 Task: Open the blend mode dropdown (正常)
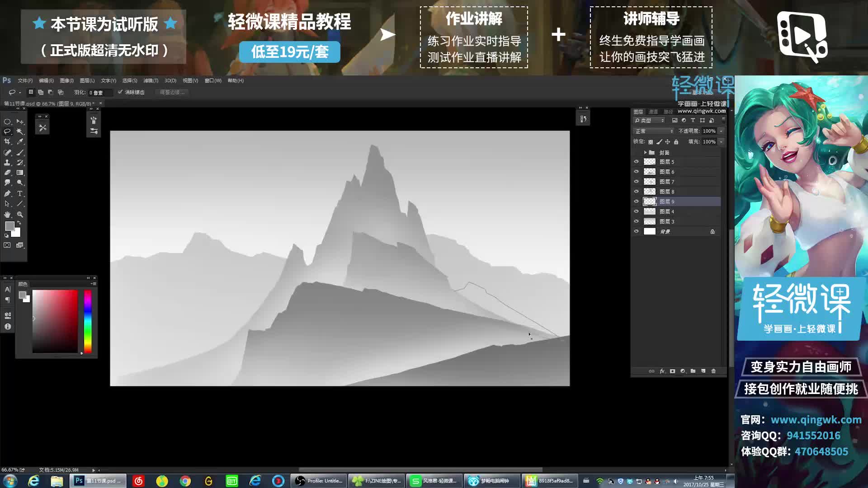coord(654,131)
